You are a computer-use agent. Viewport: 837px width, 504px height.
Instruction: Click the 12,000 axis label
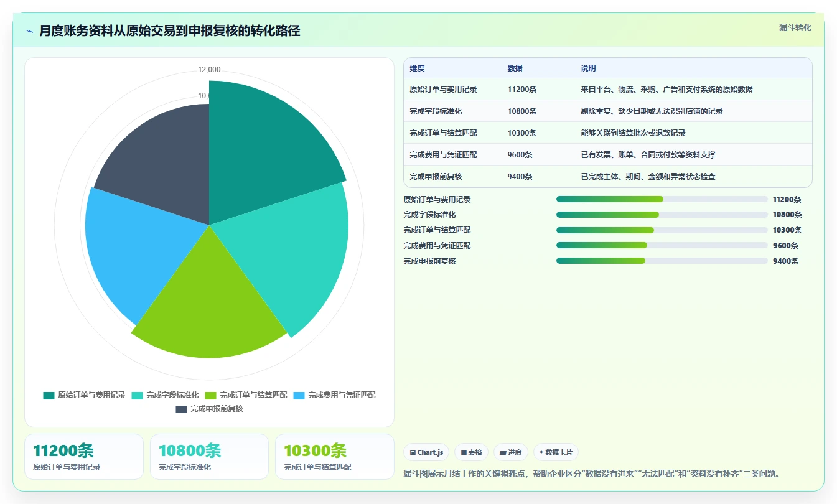click(x=209, y=70)
